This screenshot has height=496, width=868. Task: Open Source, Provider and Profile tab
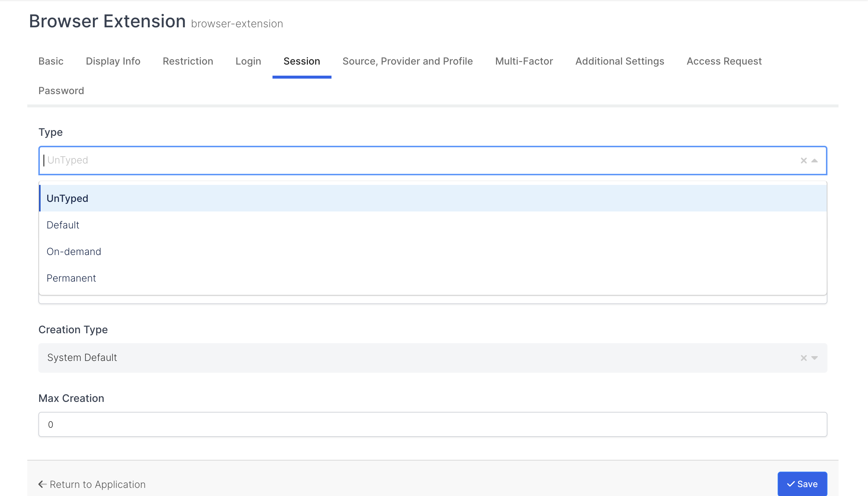click(x=407, y=61)
